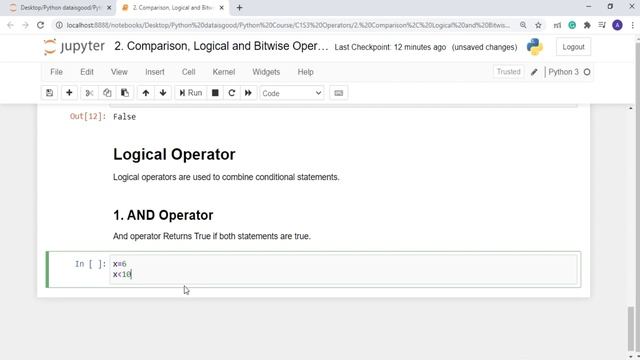Insert cell below with plus icon
The height and width of the screenshot is (360, 640).
[x=69, y=93]
